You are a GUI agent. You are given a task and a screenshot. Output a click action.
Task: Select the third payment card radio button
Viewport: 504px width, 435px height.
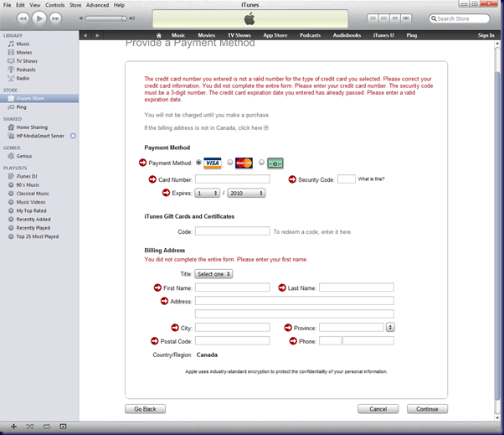tap(261, 163)
